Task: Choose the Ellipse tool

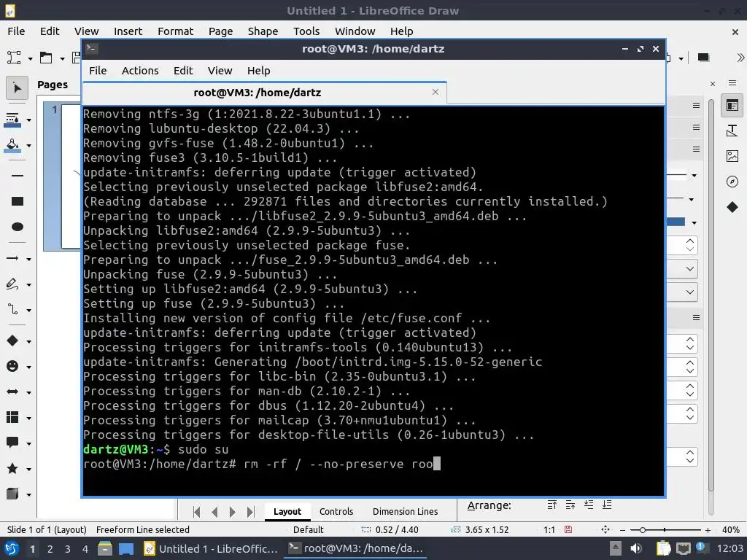Action: pyautogui.click(x=18, y=227)
